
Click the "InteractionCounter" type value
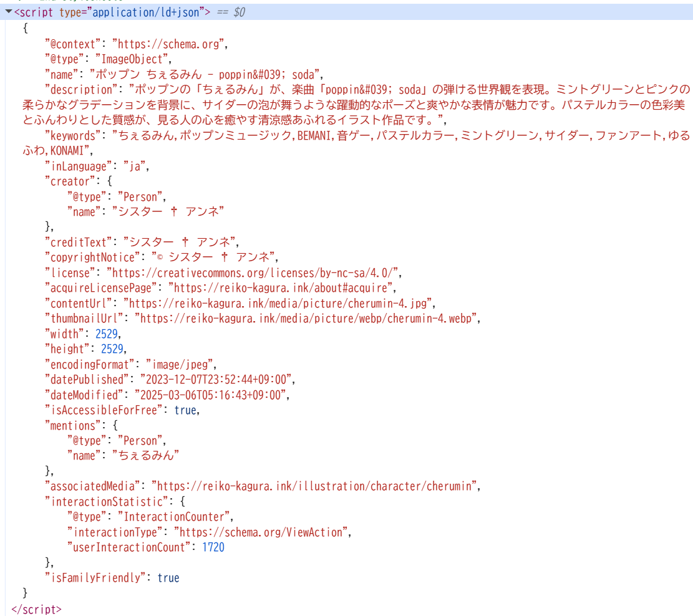(x=174, y=517)
